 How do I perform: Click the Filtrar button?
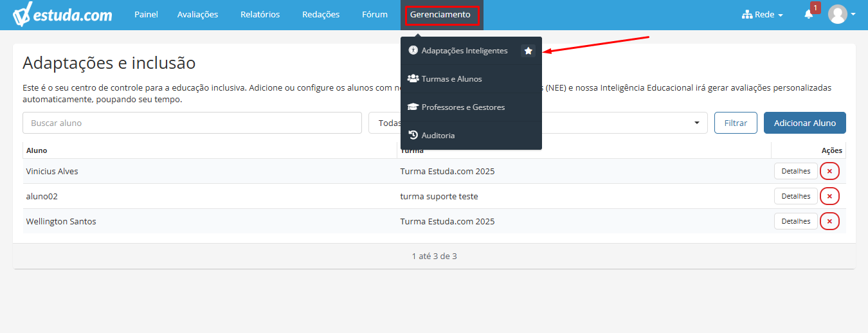(x=736, y=123)
